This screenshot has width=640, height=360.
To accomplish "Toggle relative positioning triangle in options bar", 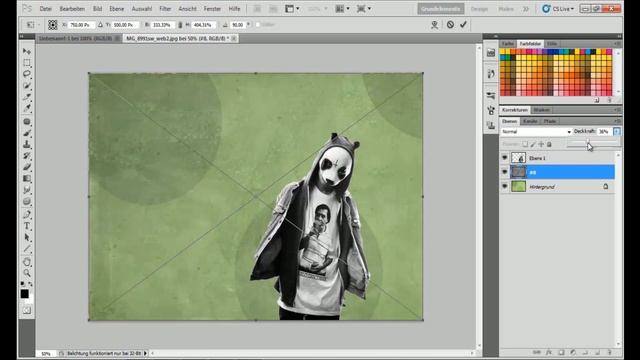I will (x=100, y=25).
